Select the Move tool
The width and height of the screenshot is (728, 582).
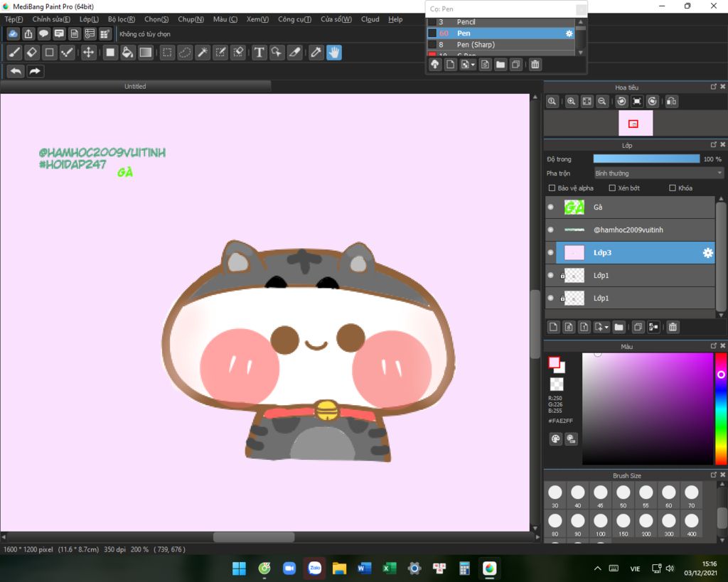point(88,53)
